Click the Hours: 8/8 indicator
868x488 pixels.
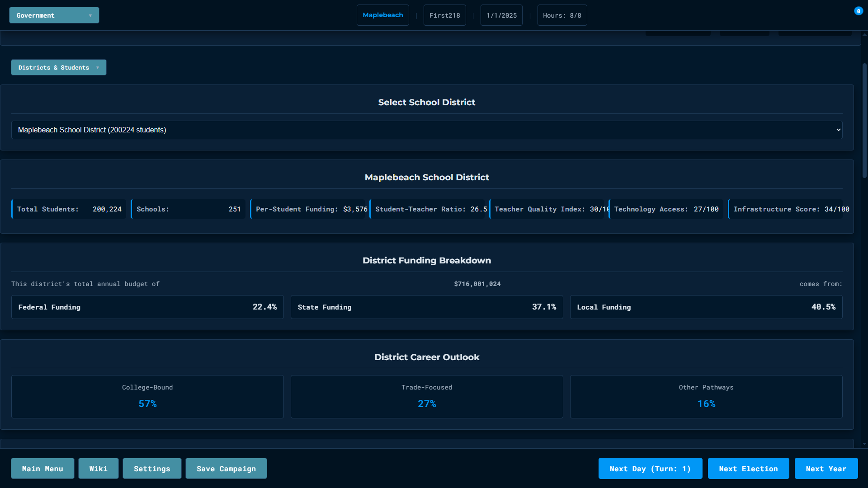[x=562, y=15]
